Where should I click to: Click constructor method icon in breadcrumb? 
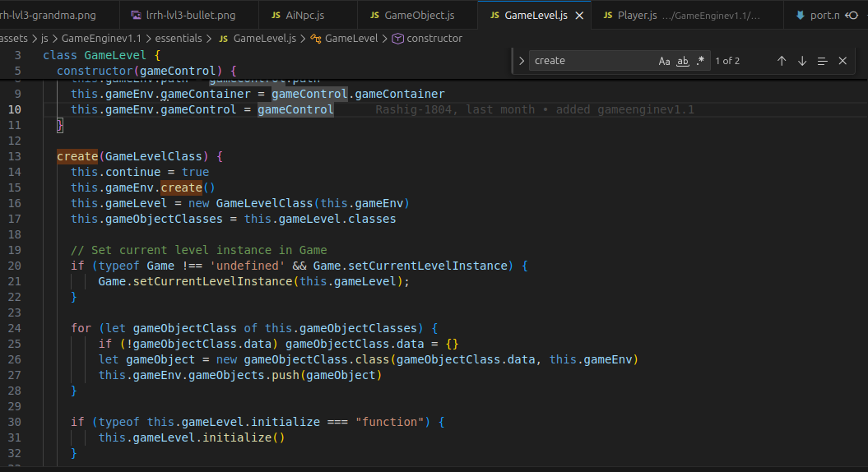(x=397, y=39)
